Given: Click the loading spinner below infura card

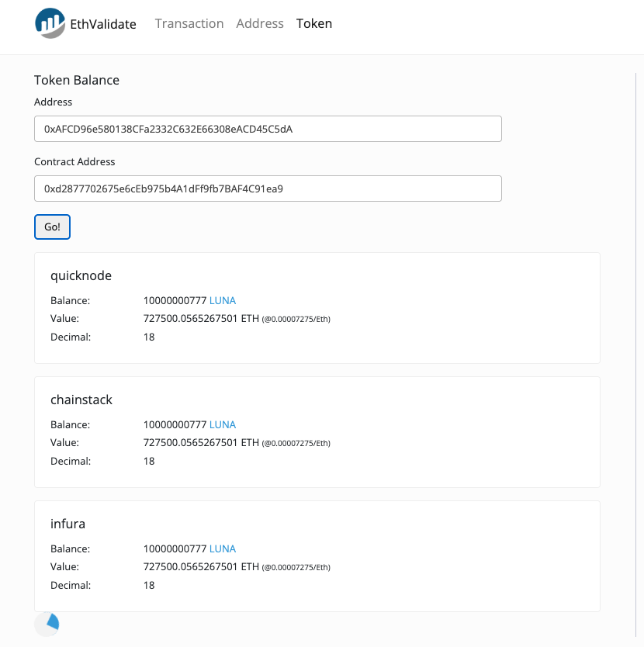Looking at the screenshot, I should (x=47, y=624).
